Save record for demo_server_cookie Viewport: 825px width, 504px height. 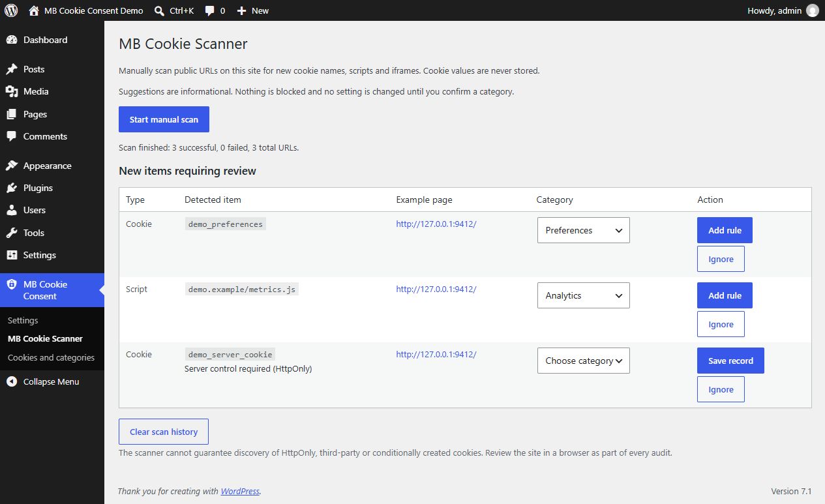coord(730,361)
